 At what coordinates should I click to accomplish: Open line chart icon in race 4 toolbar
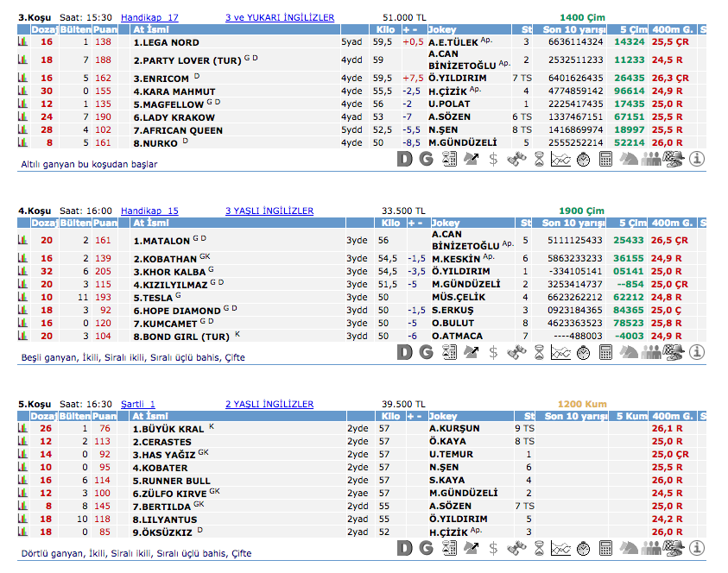click(560, 352)
